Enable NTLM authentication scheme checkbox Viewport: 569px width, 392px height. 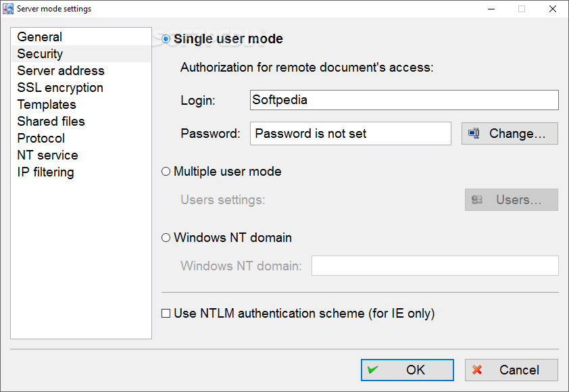click(166, 313)
